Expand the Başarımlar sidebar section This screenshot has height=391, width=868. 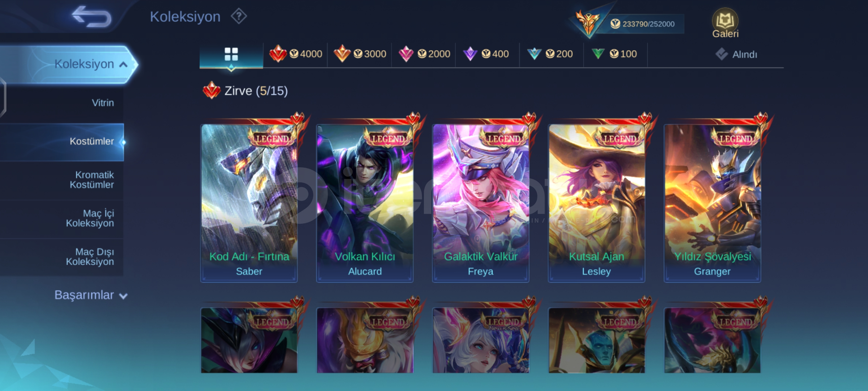point(91,295)
